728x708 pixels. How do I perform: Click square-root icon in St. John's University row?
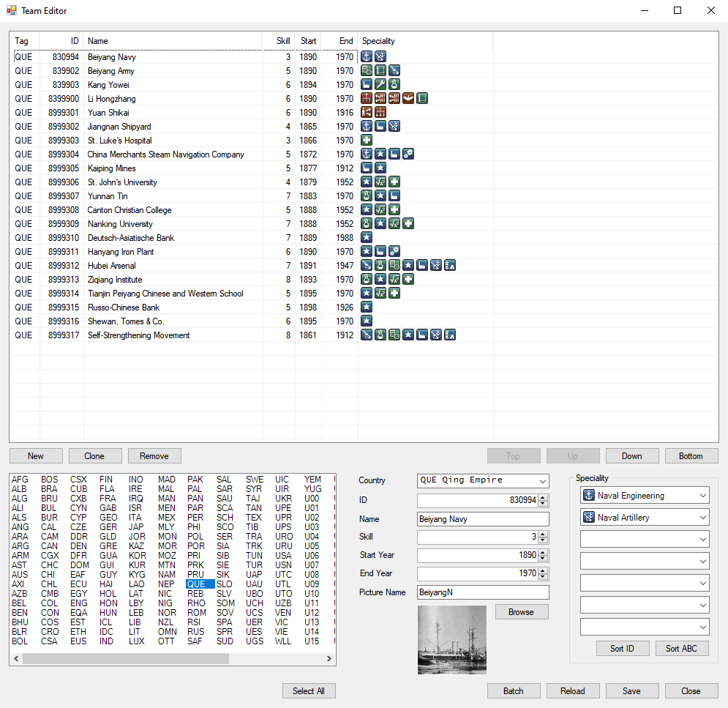tap(380, 182)
